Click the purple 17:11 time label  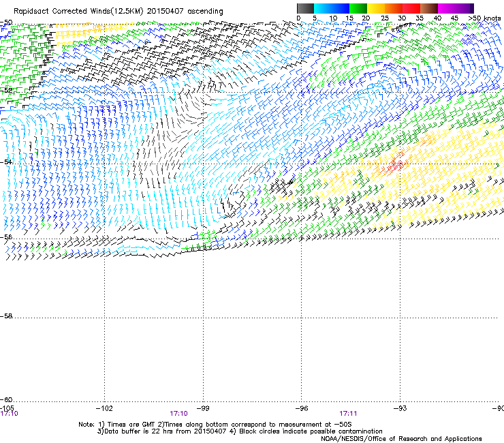pos(348,414)
